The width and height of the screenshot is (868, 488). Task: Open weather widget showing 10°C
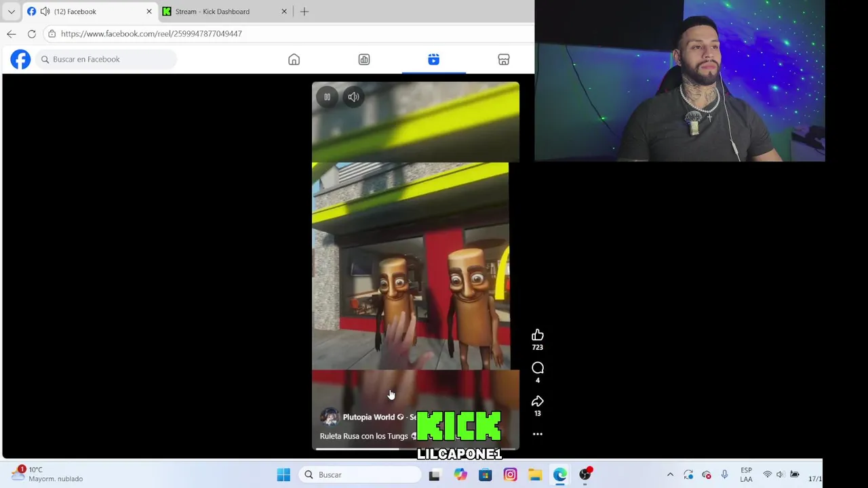(x=47, y=474)
